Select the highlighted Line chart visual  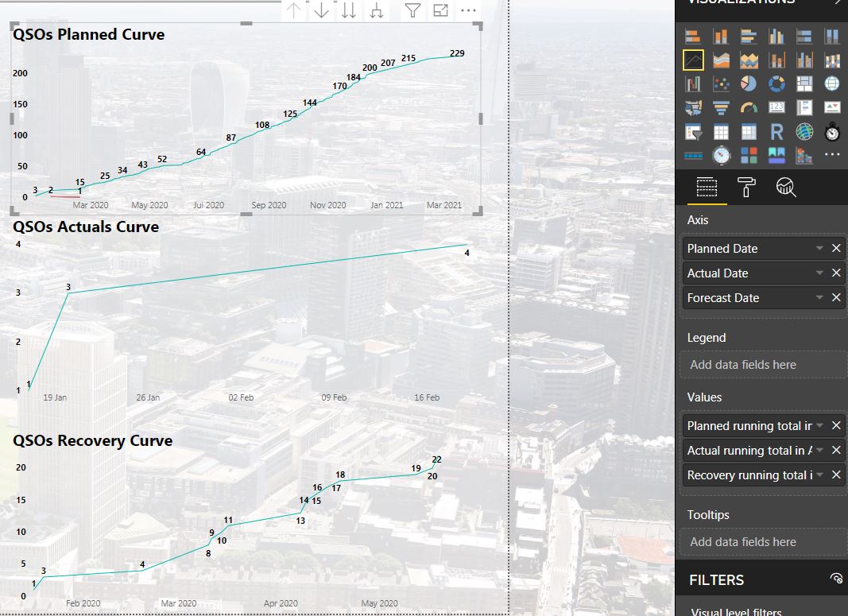click(693, 60)
